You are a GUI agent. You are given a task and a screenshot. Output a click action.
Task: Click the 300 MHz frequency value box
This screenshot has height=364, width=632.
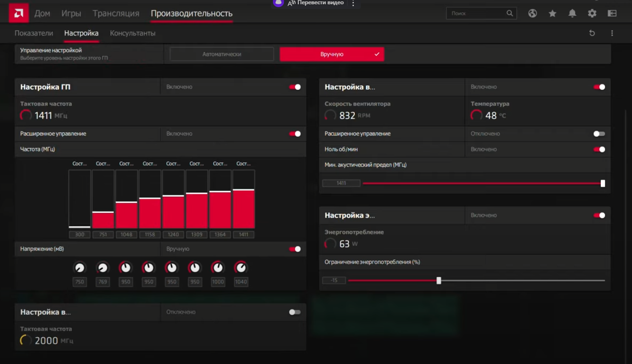click(x=79, y=234)
